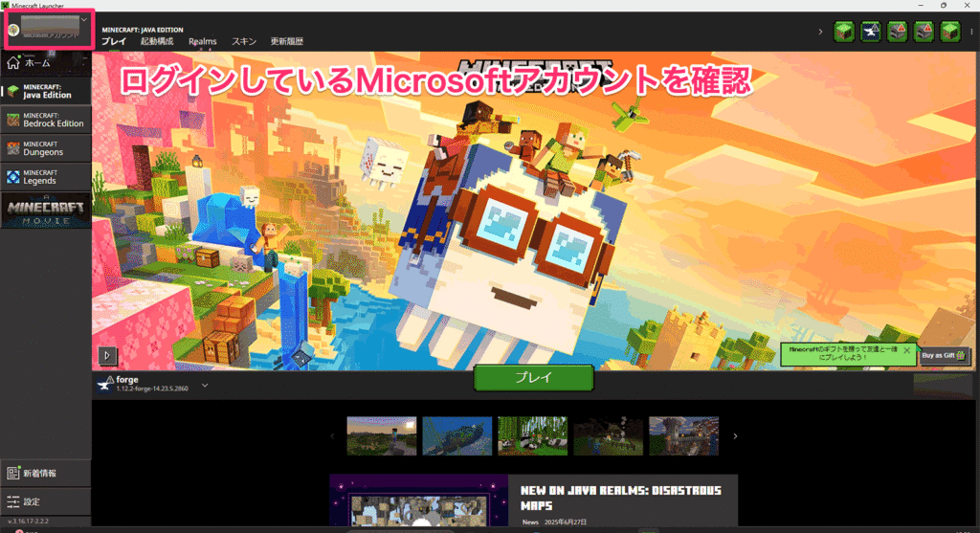Click the Buy as Gift button
Image resolution: width=980 pixels, height=533 pixels.
(944, 356)
